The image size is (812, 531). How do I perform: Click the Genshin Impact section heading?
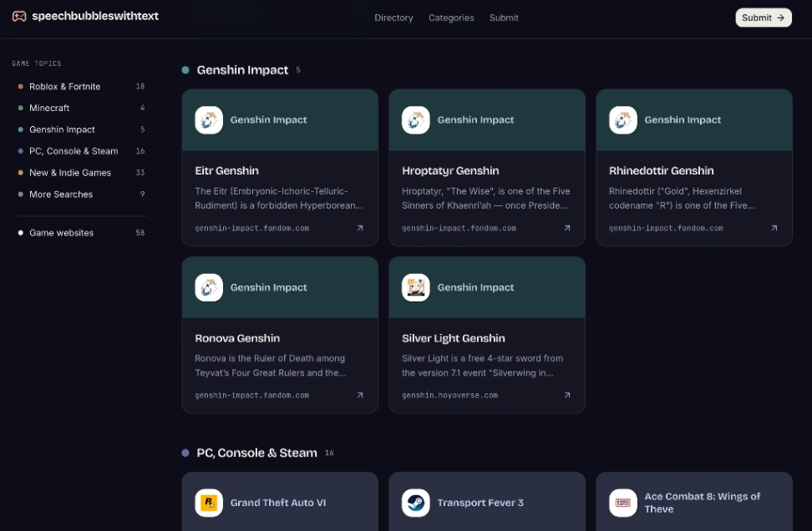click(242, 70)
